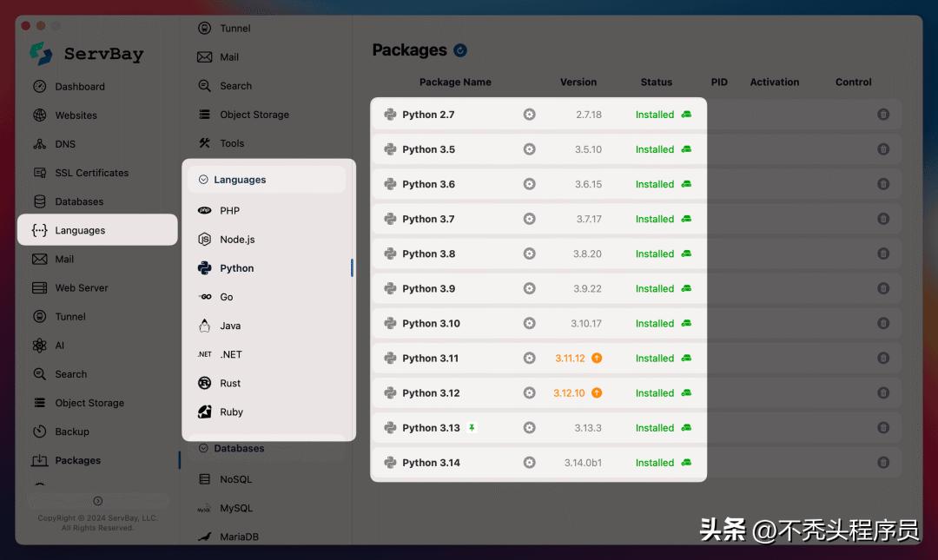Open the PHP language section

(228, 210)
